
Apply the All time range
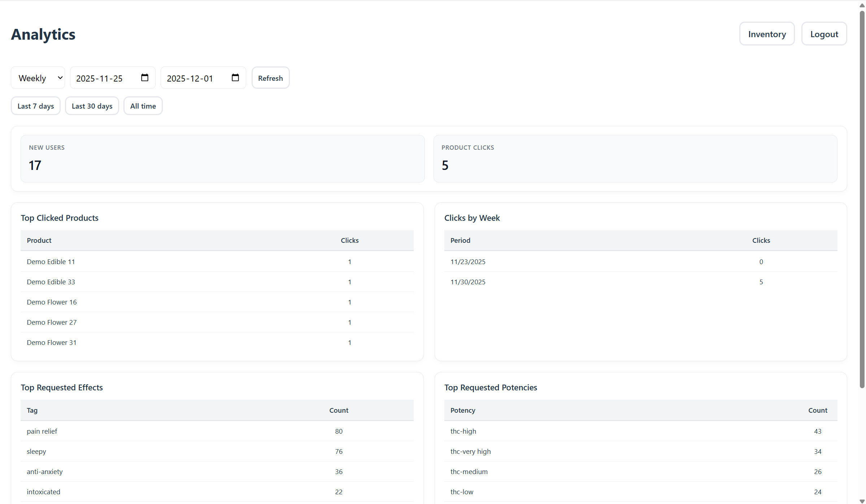[x=143, y=106]
